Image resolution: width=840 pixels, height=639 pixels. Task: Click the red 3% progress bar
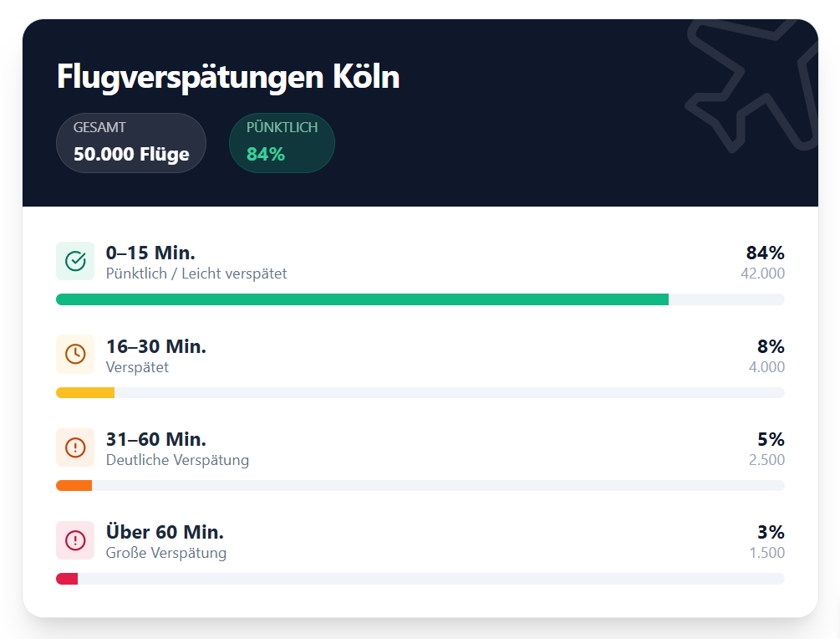coord(67,579)
